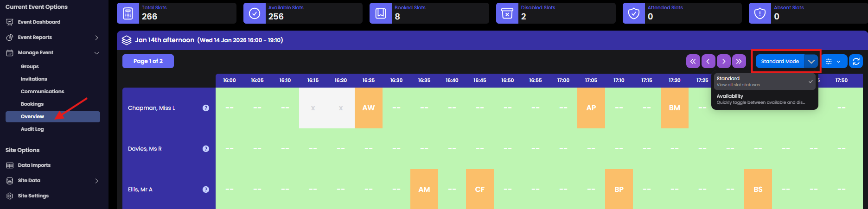Open Data Imports page

[x=34, y=165]
